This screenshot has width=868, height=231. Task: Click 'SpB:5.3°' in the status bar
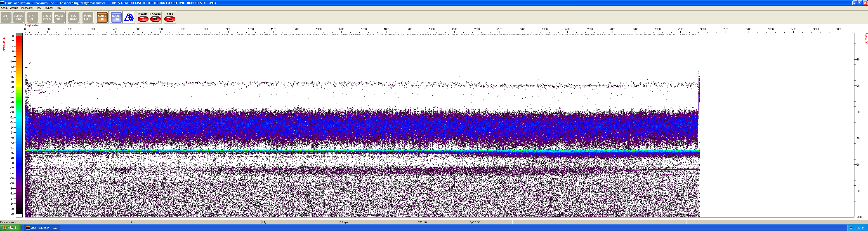click(475, 222)
